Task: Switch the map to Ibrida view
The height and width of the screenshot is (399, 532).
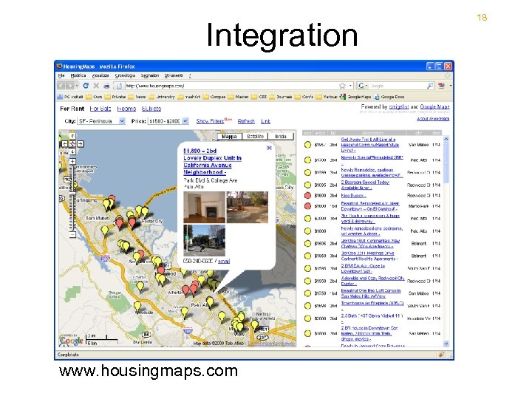Action: (281, 137)
